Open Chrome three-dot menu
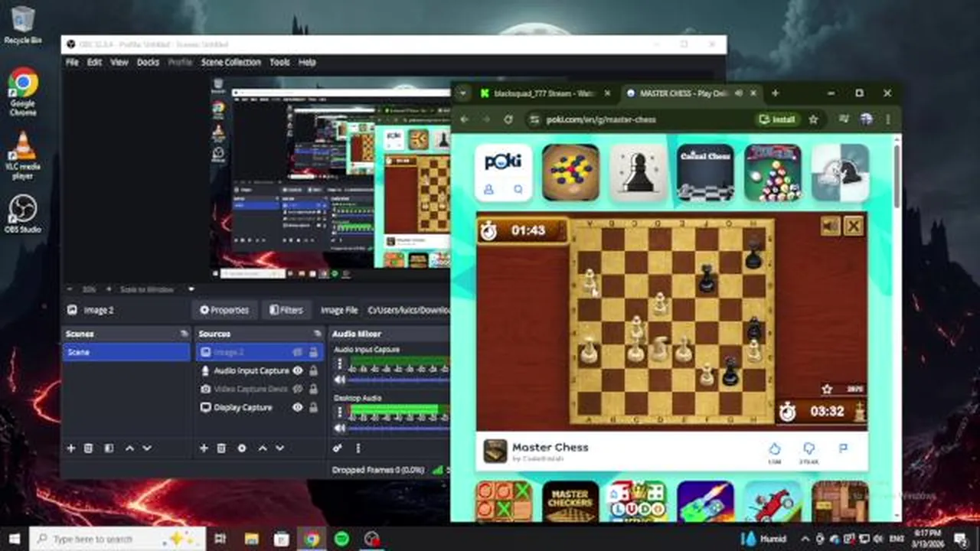This screenshot has height=551, width=980. [888, 119]
